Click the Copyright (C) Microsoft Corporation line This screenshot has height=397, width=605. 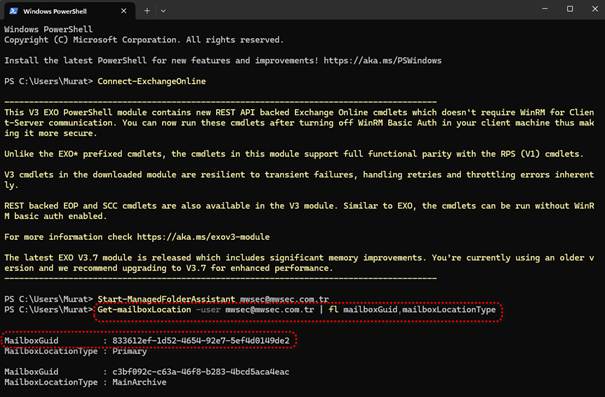[144, 40]
